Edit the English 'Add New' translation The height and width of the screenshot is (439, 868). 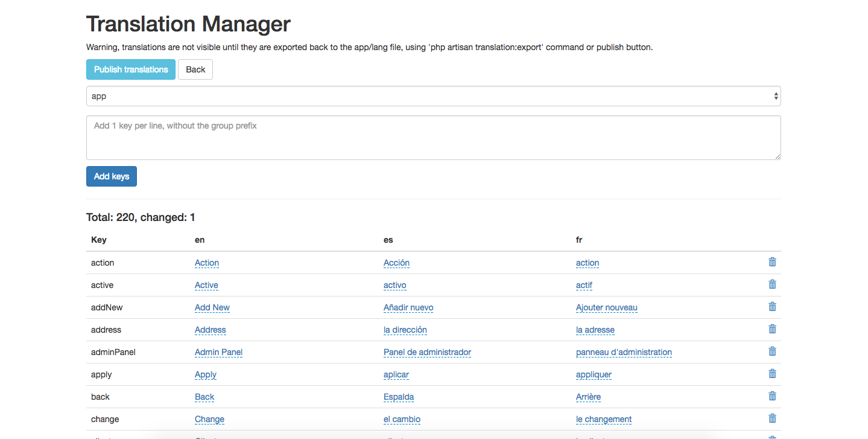click(x=212, y=307)
